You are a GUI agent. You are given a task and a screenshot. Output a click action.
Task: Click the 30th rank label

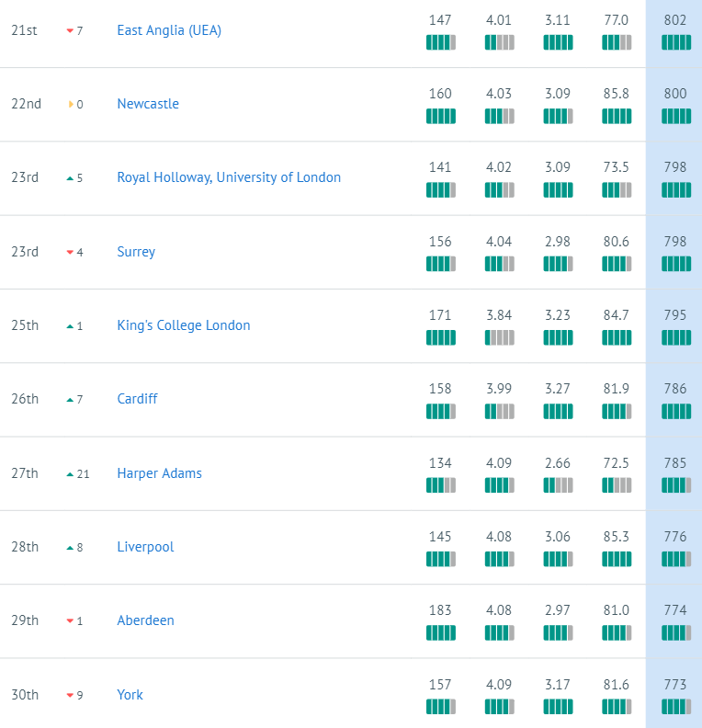pos(25,695)
